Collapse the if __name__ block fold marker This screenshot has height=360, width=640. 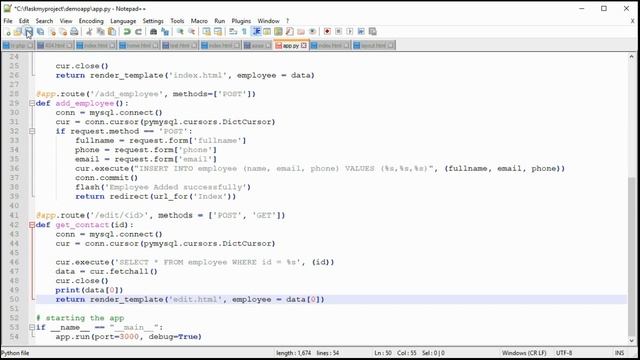point(32,327)
